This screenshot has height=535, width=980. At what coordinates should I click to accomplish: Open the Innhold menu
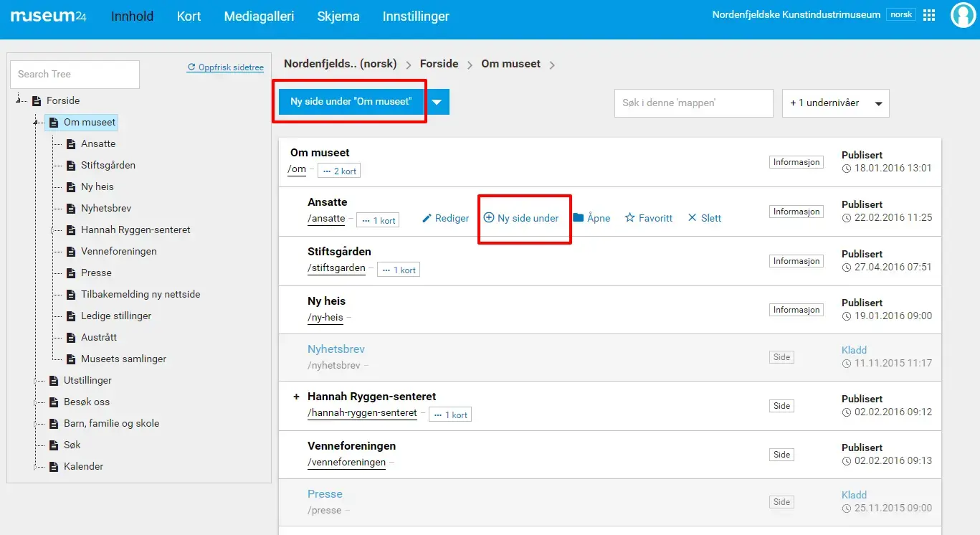(x=133, y=16)
